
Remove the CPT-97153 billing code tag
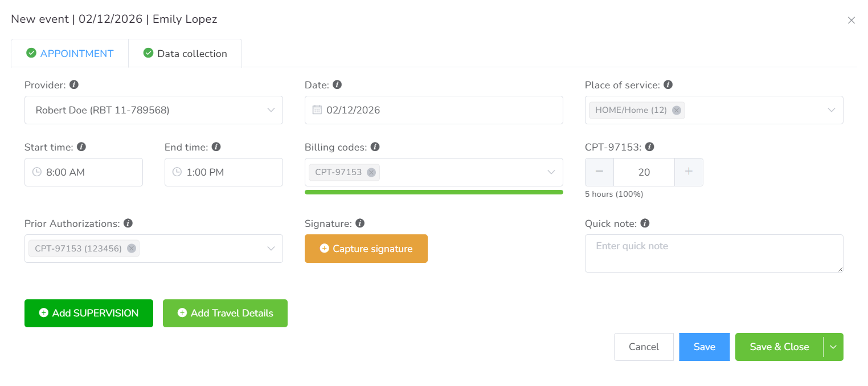[371, 172]
